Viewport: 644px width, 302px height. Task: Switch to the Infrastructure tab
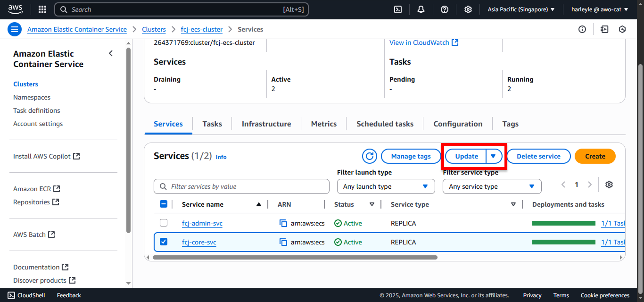(x=266, y=124)
